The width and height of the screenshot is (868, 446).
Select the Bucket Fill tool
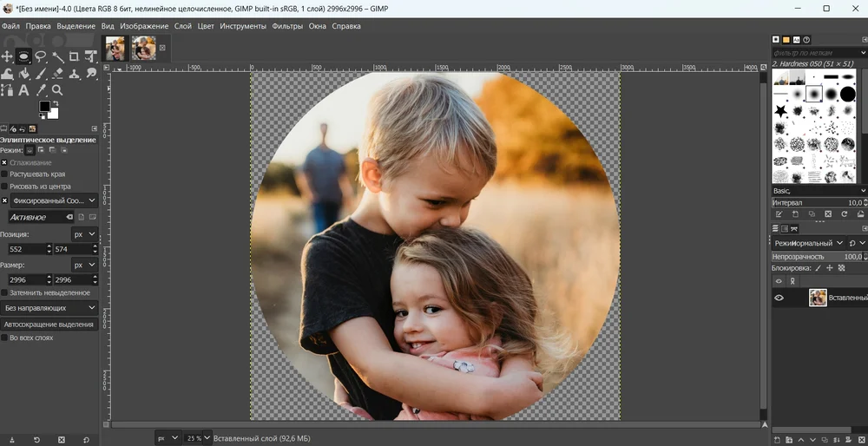[x=23, y=74]
